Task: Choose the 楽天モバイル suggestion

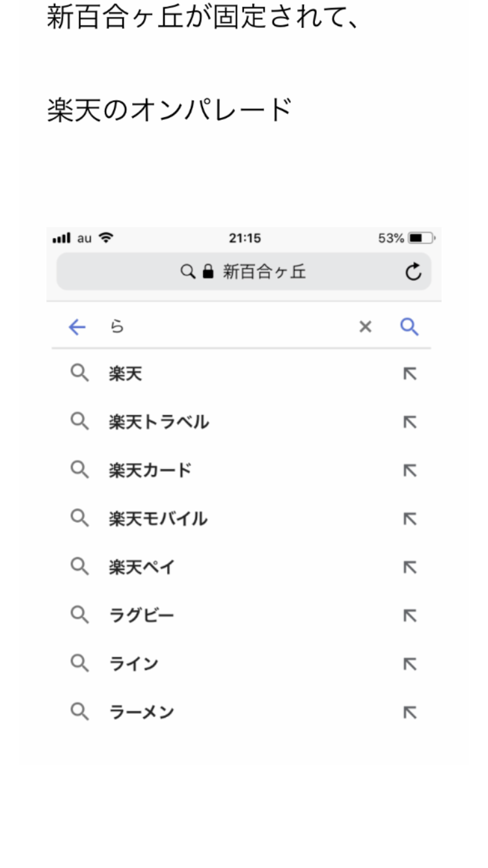Action: click(158, 519)
